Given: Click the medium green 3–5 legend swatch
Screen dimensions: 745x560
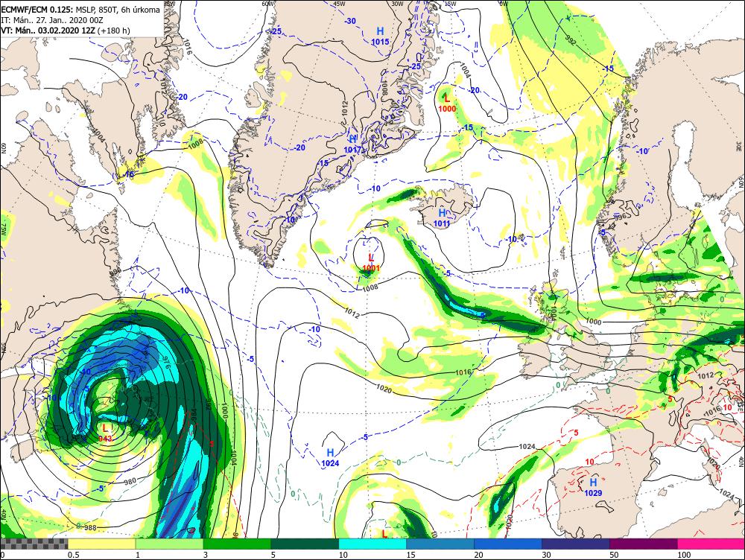Looking at the screenshot, I should [237, 544].
